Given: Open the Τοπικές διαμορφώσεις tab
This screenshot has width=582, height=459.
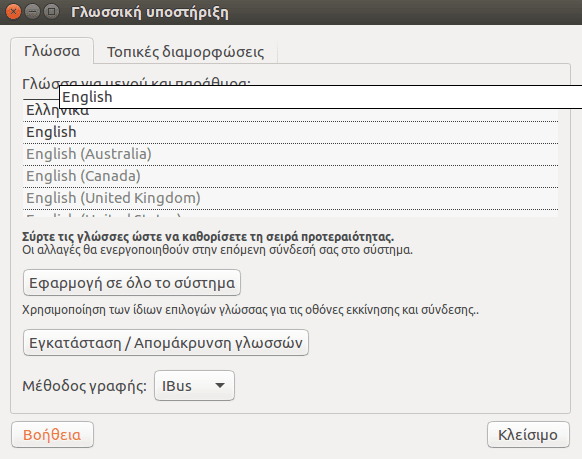Looking at the screenshot, I should pos(185,52).
